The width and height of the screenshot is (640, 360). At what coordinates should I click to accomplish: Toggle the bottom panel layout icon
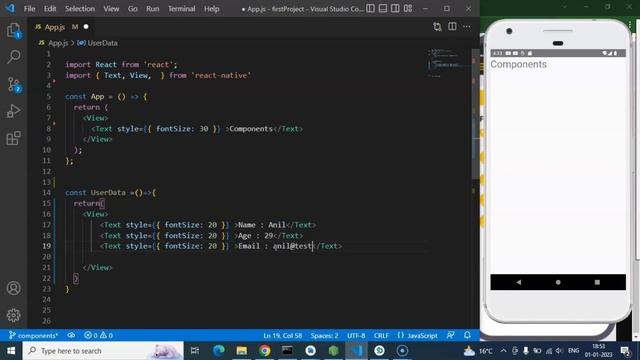click(x=383, y=9)
